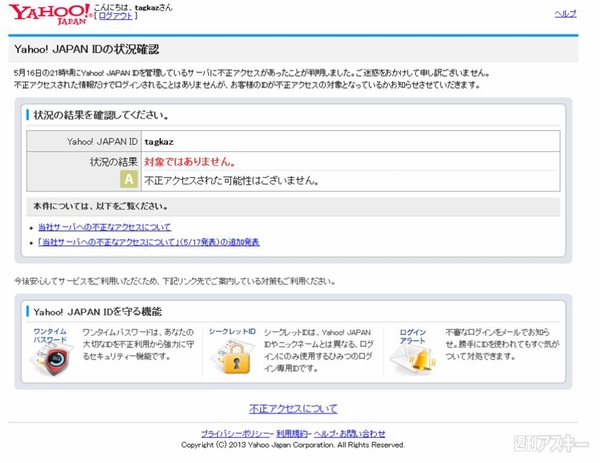Open the プライバシーポリシー footer link
Viewport: 600px width, 463px height.
[236, 434]
